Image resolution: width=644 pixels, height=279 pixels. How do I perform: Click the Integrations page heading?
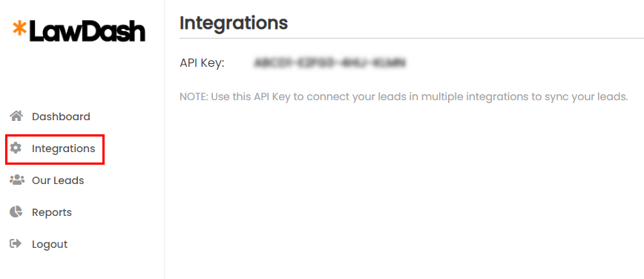[x=234, y=23]
